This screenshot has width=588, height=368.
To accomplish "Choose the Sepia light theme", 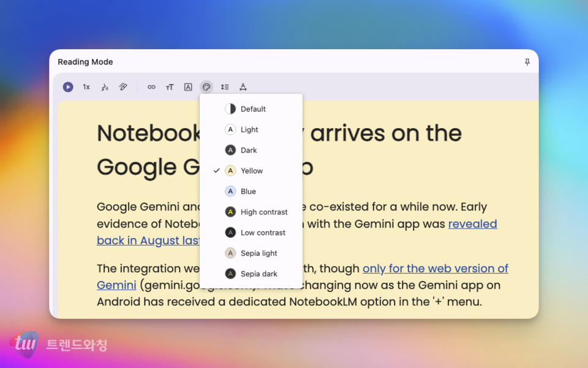I will (258, 253).
